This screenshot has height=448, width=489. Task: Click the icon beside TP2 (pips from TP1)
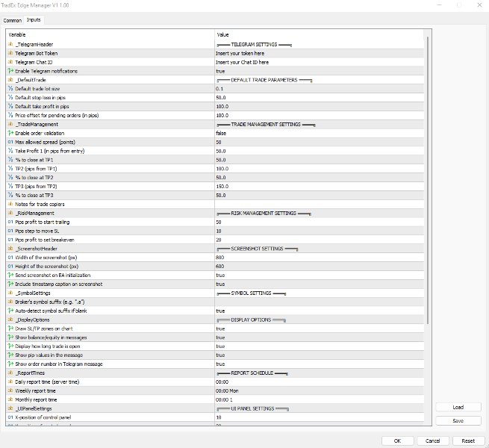[10, 169]
